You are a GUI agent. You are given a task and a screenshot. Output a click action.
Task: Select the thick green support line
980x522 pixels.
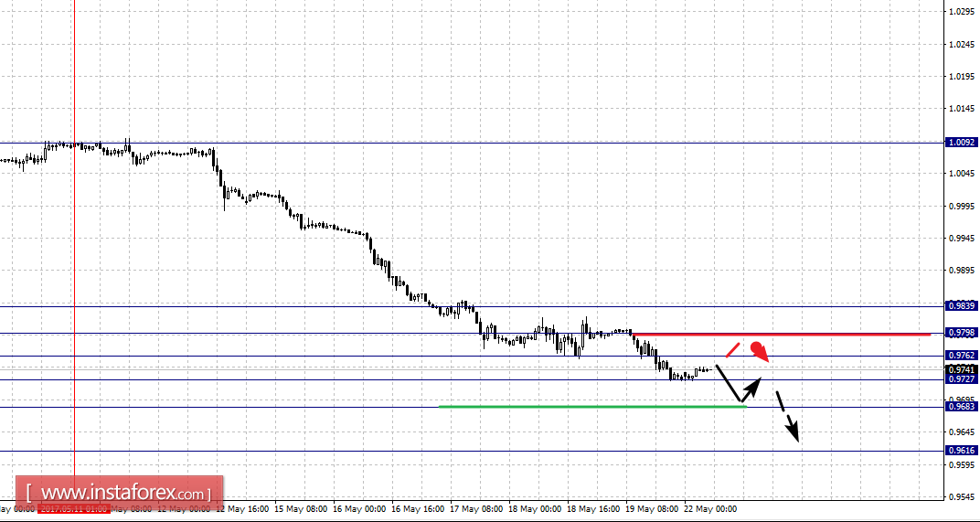[592, 406]
